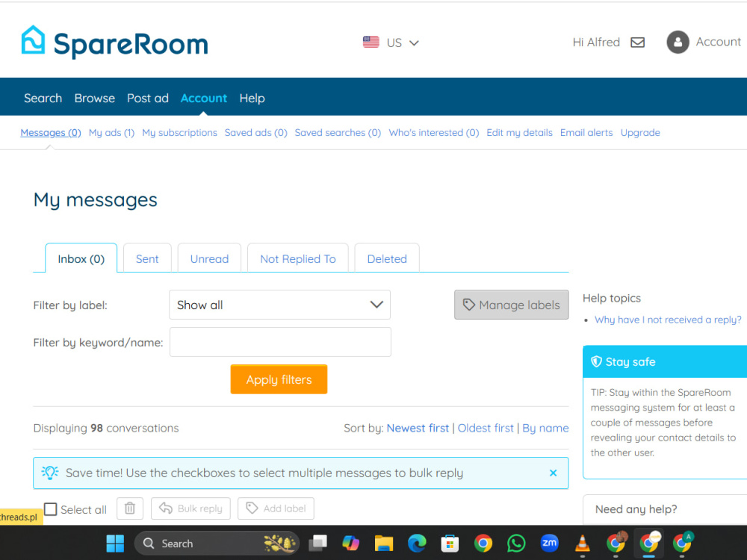Open My ads (1) link

(x=111, y=132)
